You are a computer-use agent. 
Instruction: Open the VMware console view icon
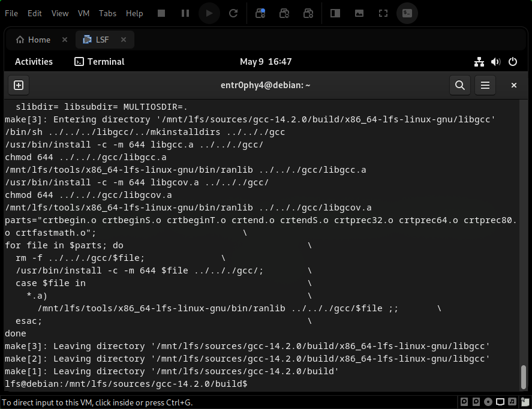click(x=408, y=13)
